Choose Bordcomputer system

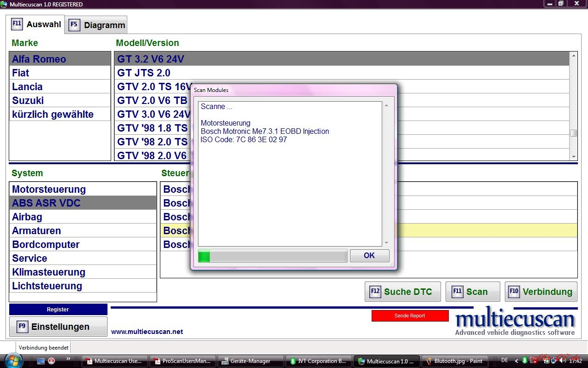point(83,244)
